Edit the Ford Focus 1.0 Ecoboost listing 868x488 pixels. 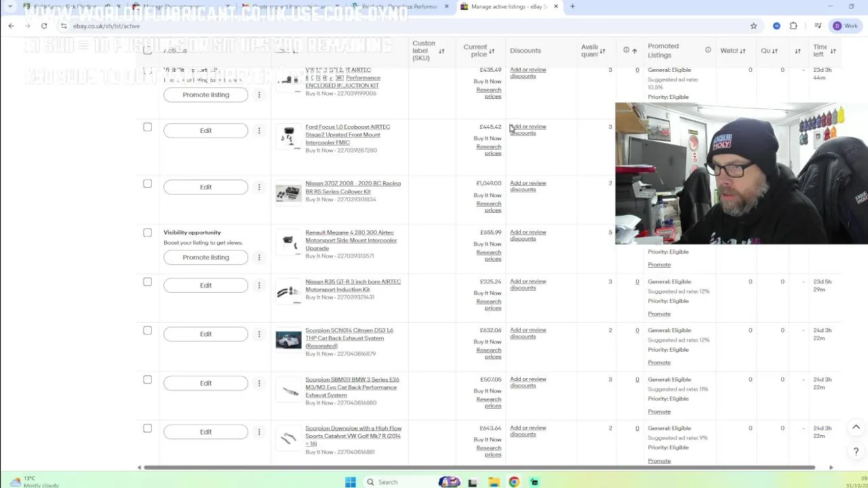[205, 130]
